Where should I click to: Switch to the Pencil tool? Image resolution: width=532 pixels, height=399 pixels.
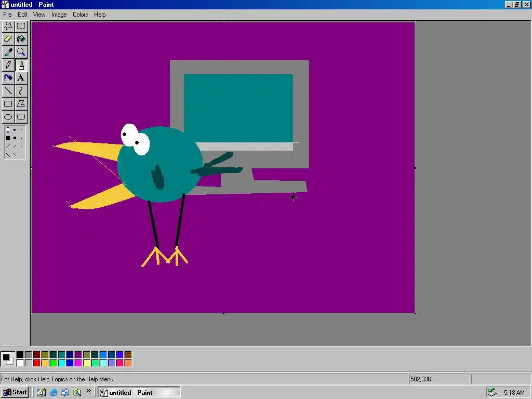[8, 65]
